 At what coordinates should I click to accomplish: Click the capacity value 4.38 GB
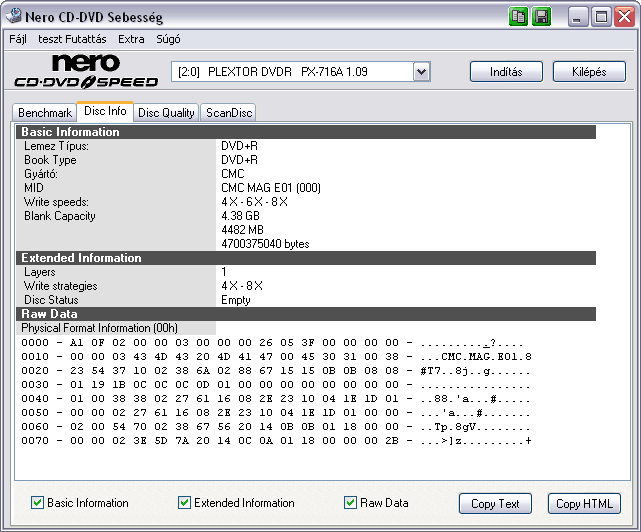tap(240, 215)
